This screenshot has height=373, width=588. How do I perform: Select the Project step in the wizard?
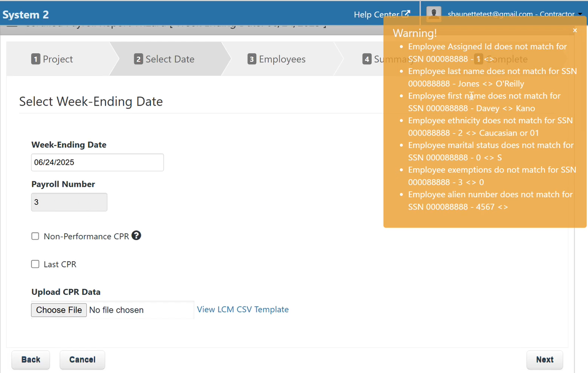52,59
